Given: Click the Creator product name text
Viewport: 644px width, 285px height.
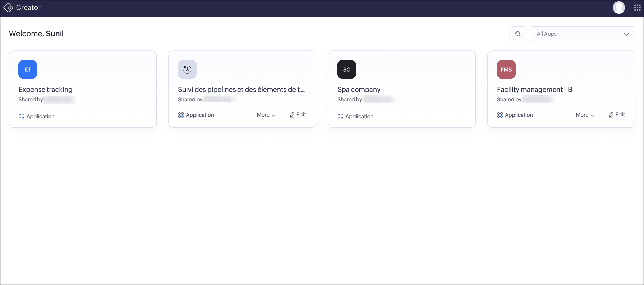Looking at the screenshot, I should 28,8.
